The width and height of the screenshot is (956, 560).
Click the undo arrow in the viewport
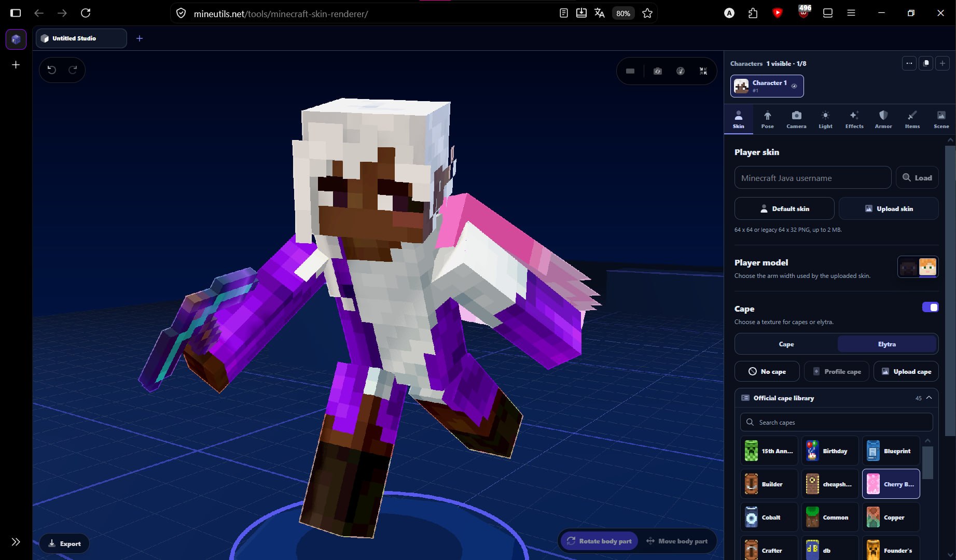[x=51, y=69]
